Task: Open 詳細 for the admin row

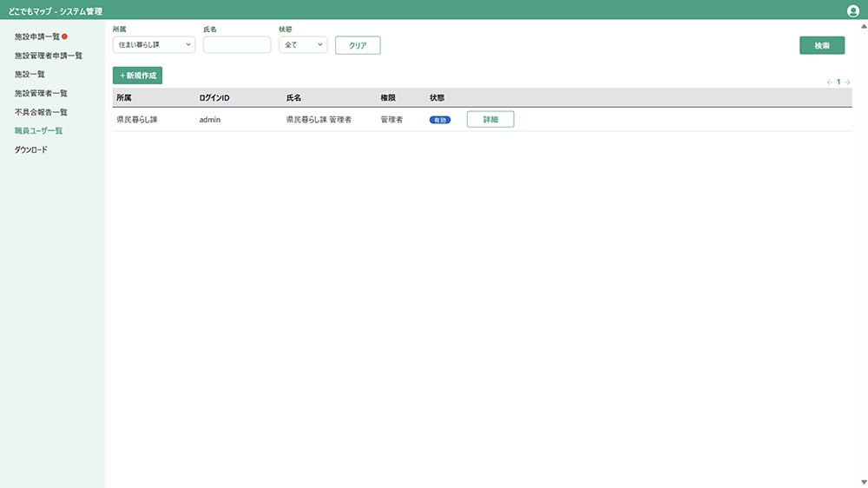Action: pyautogui.click(x=490, y=119)
